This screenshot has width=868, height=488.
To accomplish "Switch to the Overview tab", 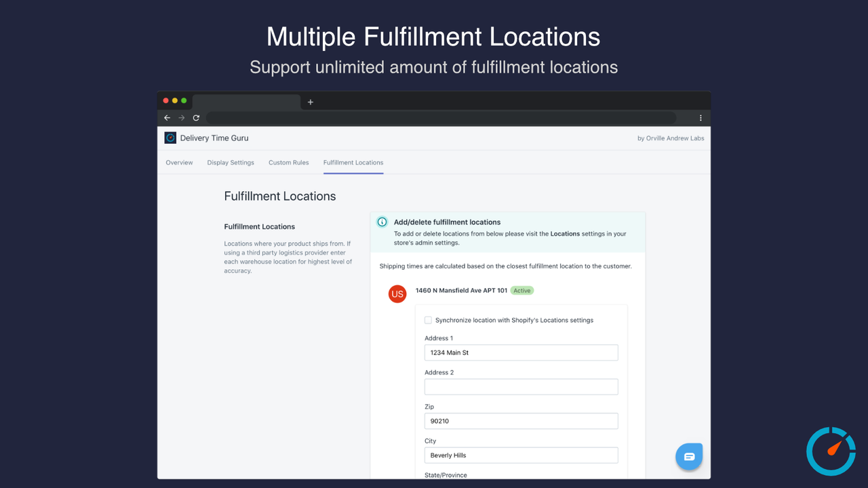I will coord(179,163).
